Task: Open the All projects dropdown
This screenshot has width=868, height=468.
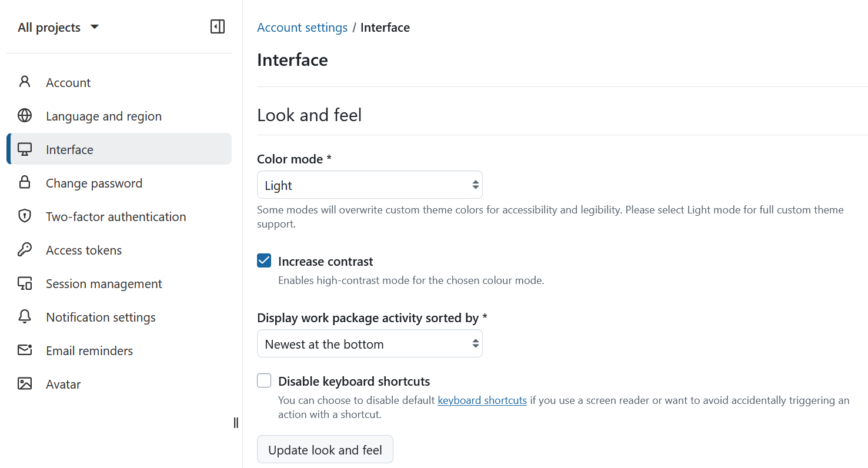Action: point(58,27)
